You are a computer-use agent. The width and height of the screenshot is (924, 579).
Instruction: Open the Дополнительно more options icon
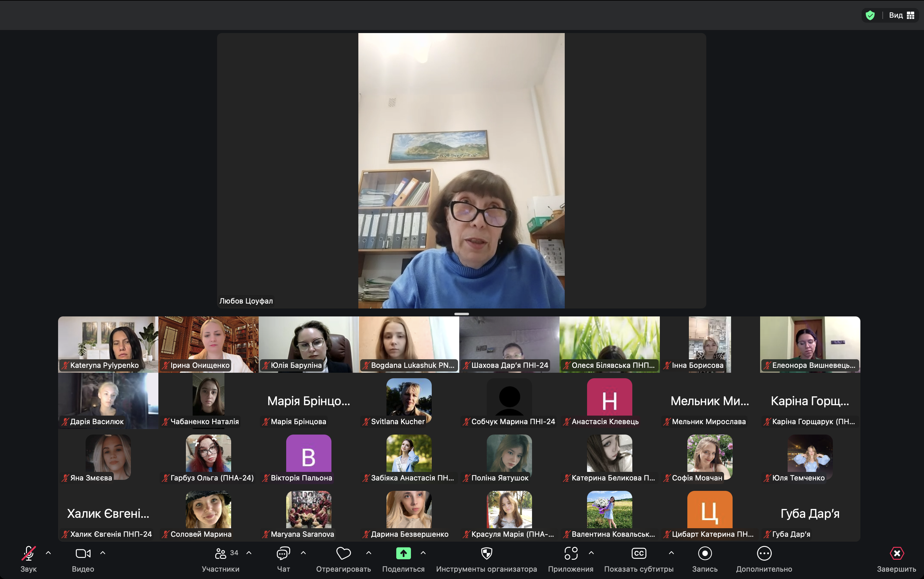[x=764, y=553]
